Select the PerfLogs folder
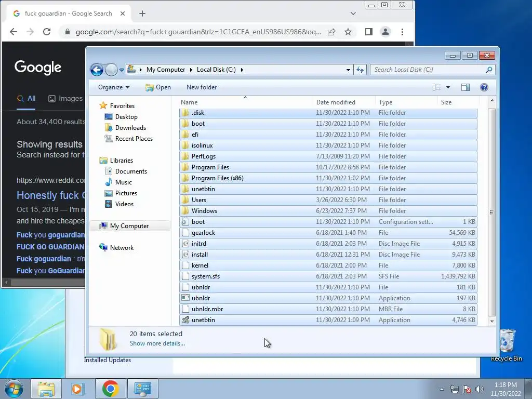 point(328,156)
